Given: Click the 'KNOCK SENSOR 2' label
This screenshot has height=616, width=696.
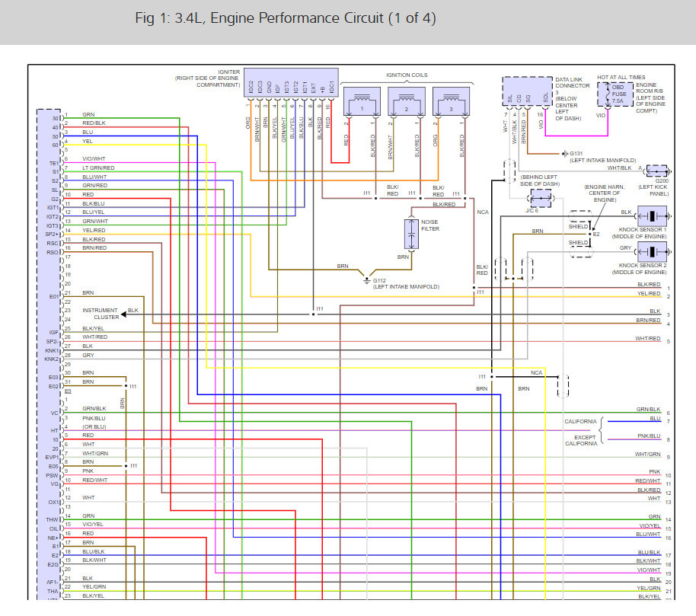Looking at the screenshot, I should (643, 266).
